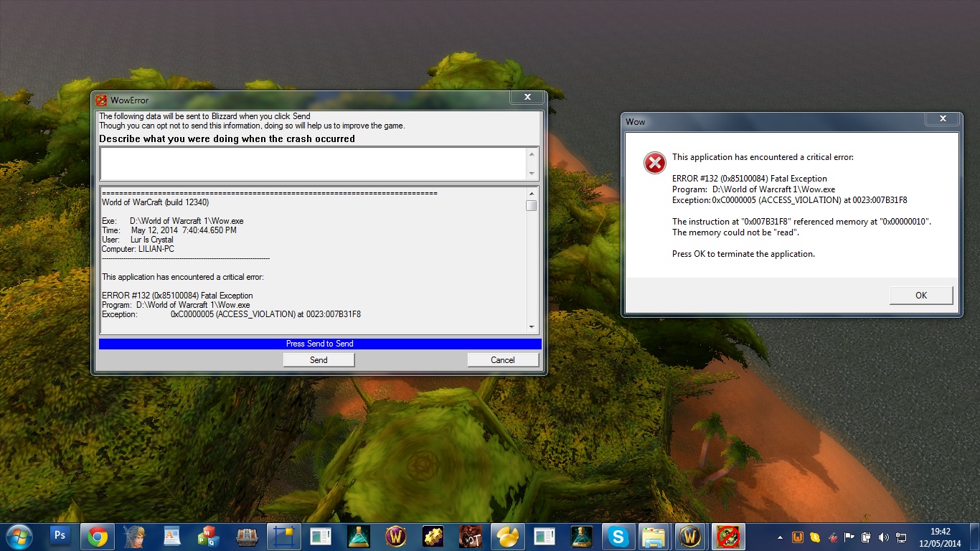This screenshot has width=980, height=551.
Task: Click 'The memory could not be "read"' text
Action: click(x=735, y=232)
